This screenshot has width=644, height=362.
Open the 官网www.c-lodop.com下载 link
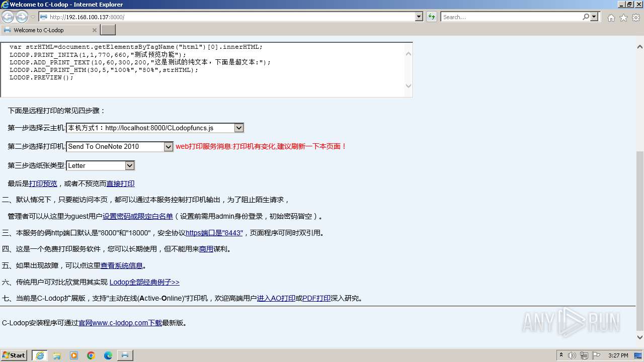pos(120,323)
